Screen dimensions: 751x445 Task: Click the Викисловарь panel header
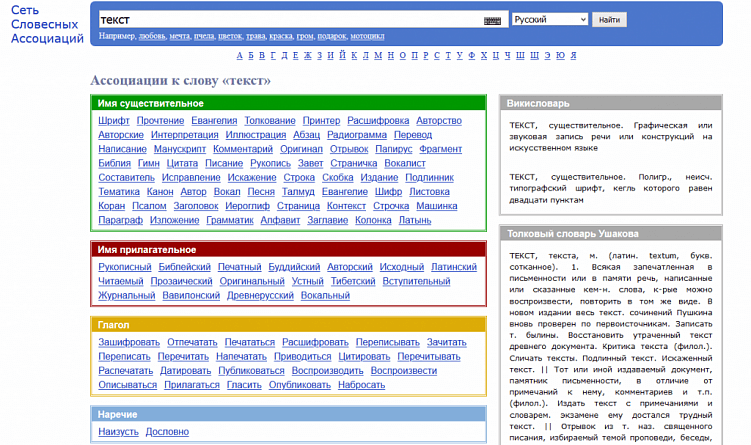point(611,103)
